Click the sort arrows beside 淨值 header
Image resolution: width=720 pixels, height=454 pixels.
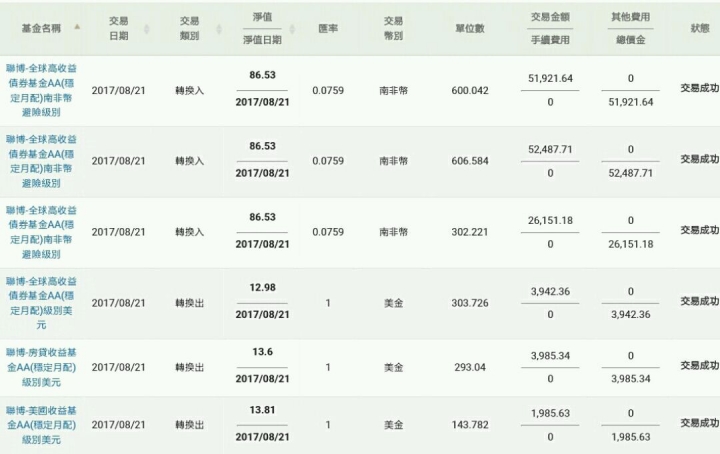pyautogui.click(x=292, y=29)
